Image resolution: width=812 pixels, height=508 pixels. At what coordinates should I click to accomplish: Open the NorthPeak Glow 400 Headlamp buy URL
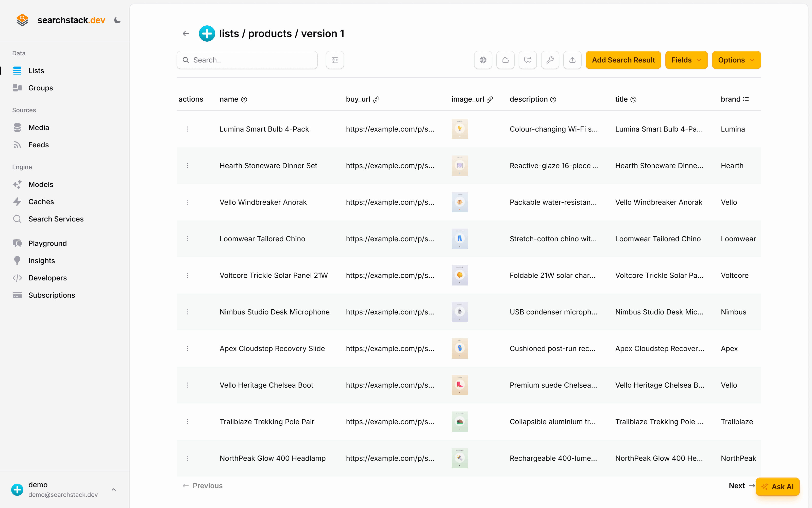click(x=390, y=458)
